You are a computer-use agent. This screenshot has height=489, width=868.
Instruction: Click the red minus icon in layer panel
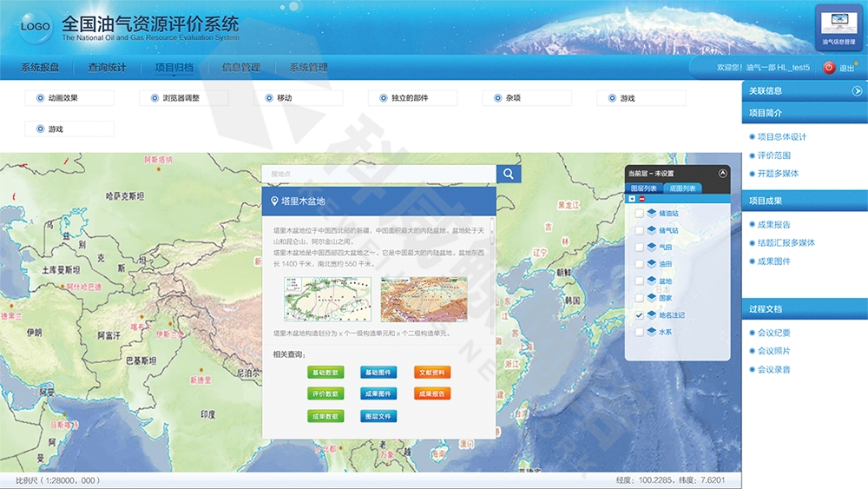(641, 199)
